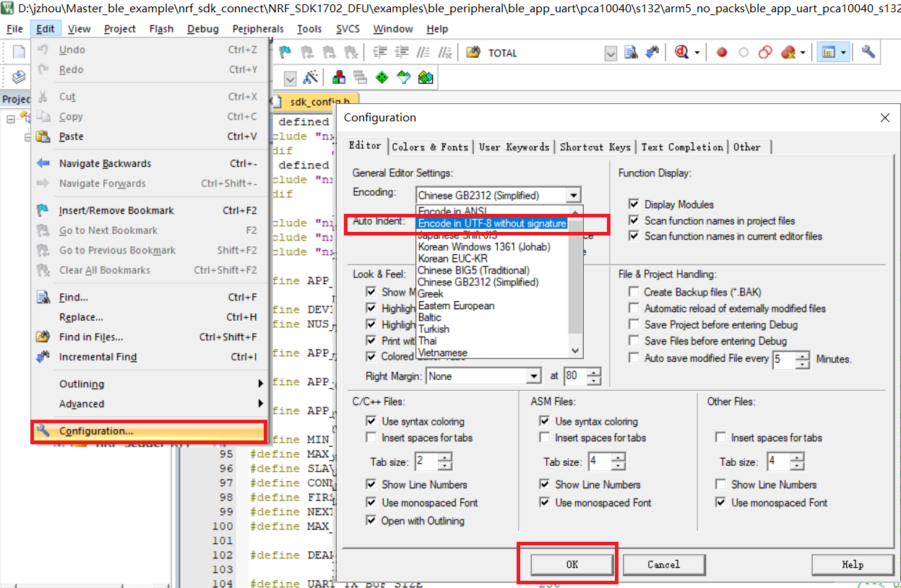Open the Encoding combo box arrow
The width and height of the screenshot is (901, 588).
pyautogui.click(x=573, y=195)
